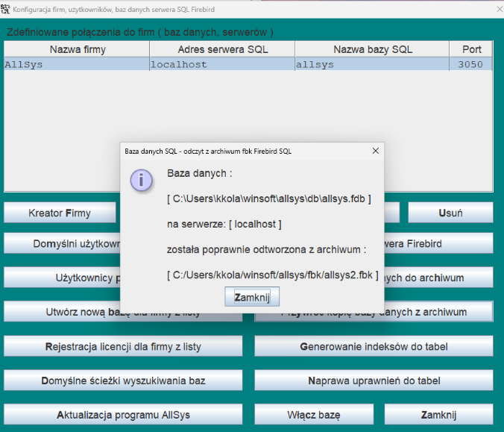Click the allsys database name cell

coord(372,64)
